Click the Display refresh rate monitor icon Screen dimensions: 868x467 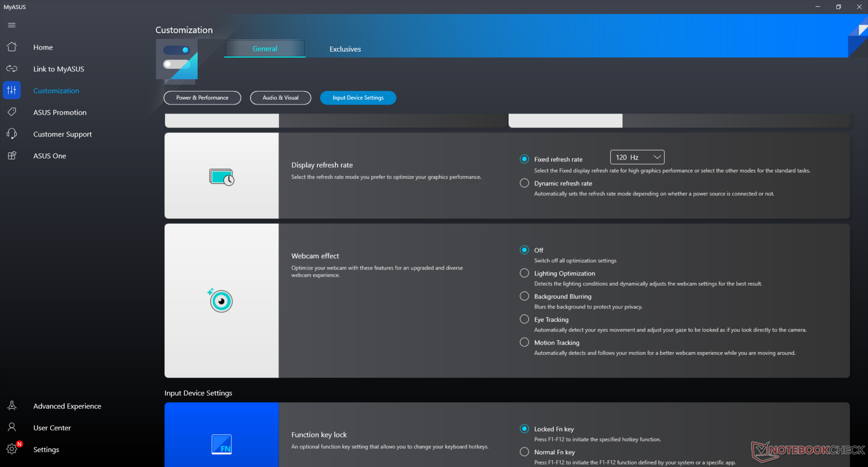(x=222, y=177)
